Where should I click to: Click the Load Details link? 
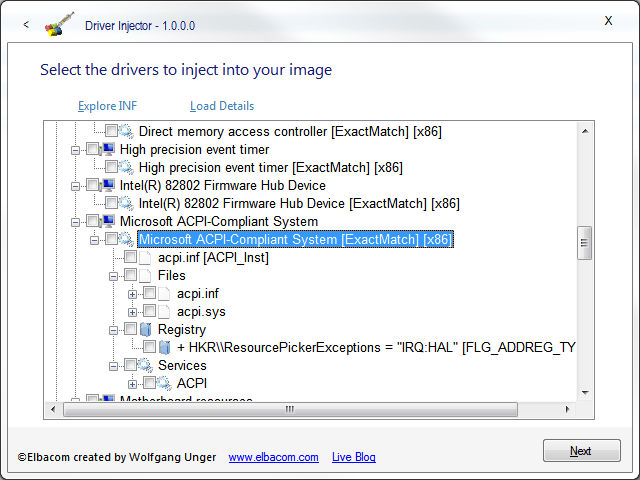tap(222, 106)
